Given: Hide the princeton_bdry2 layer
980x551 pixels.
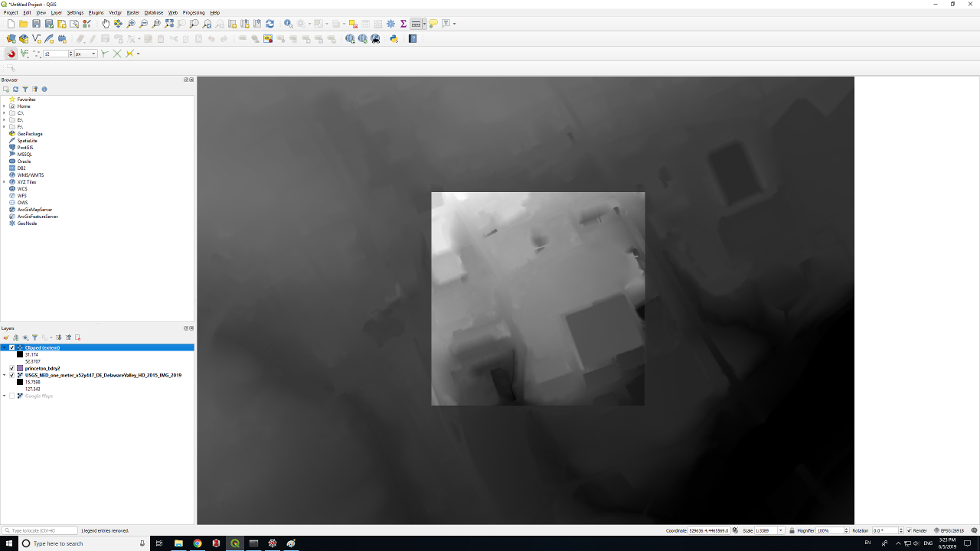Looking at the screenshot, I should coord(11,368).
